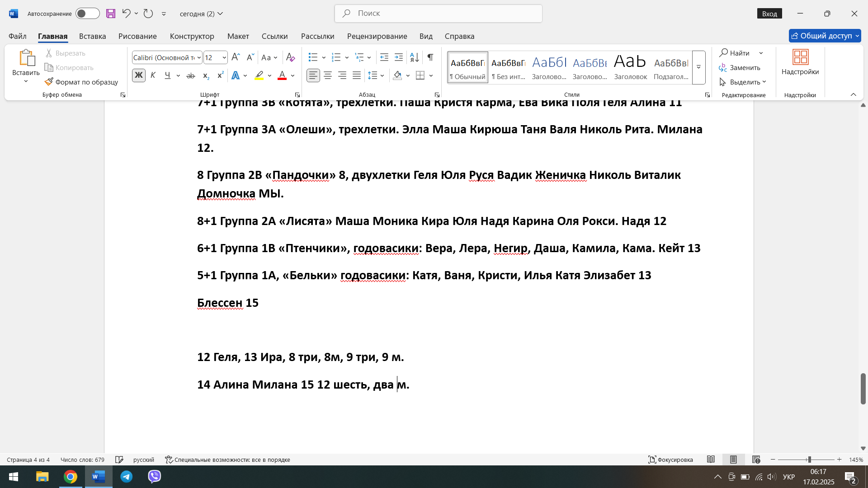Switch to Read Mode view
The height and width of the screenshot is (488, 868).
click(x=711, y=460)
